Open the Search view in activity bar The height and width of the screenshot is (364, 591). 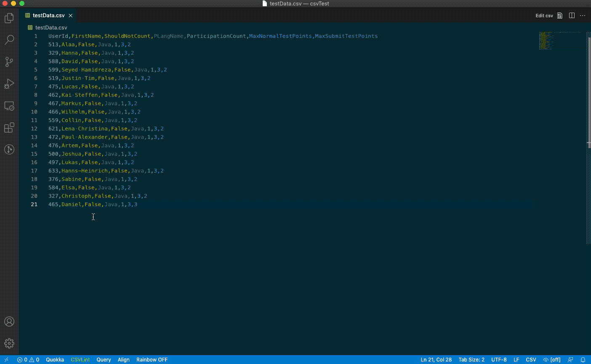click(x=9, y=40)
